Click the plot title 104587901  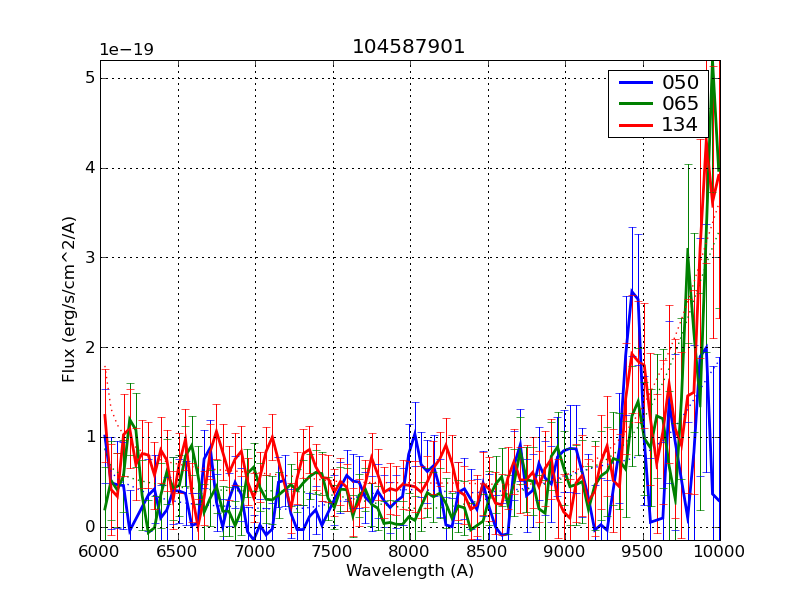pyautogui.click(x=408, y=47)
